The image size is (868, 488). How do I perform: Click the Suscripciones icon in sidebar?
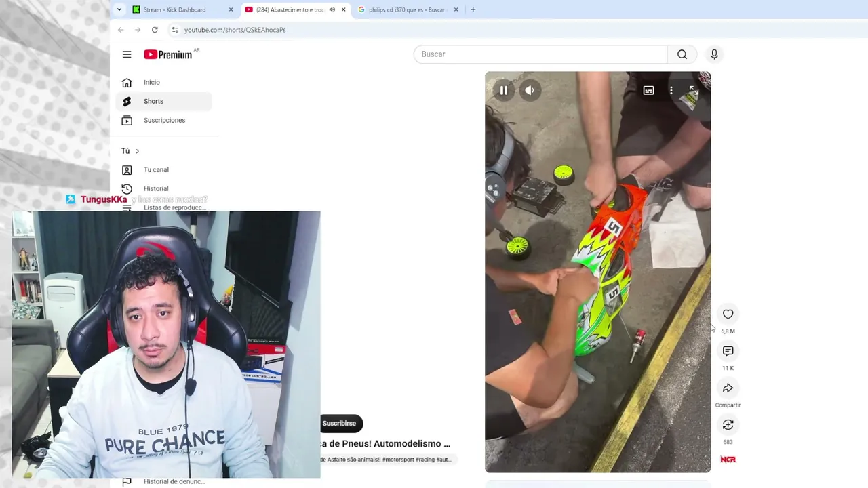coord(127,120)
